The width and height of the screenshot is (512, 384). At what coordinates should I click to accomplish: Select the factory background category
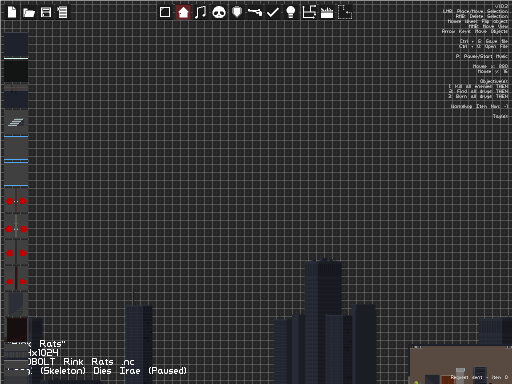point(327,13)
